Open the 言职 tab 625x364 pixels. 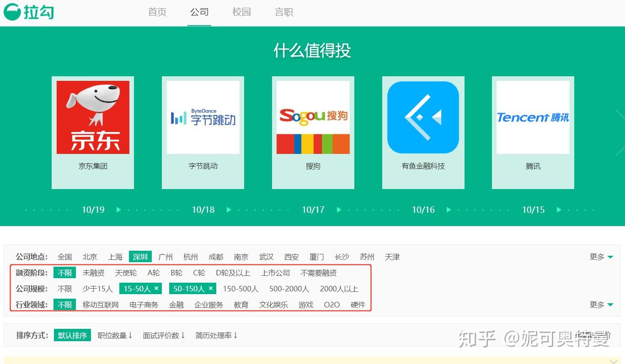click(x=284, y=12)
